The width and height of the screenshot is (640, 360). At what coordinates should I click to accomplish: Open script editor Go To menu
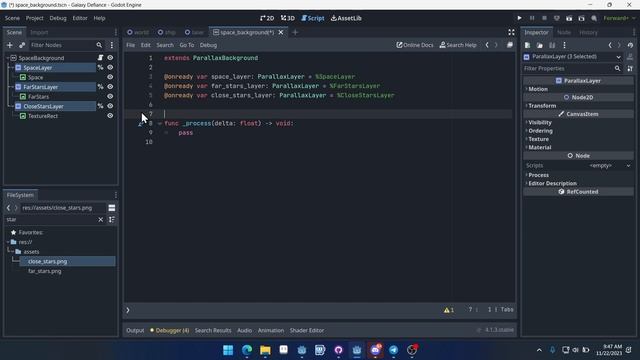coord(187,45)
